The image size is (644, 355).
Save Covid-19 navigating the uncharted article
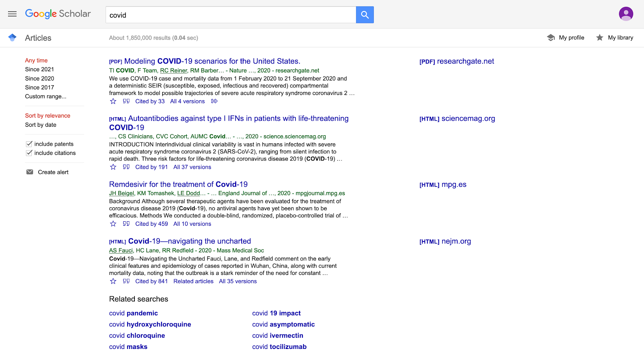click(x=113, y=281)
